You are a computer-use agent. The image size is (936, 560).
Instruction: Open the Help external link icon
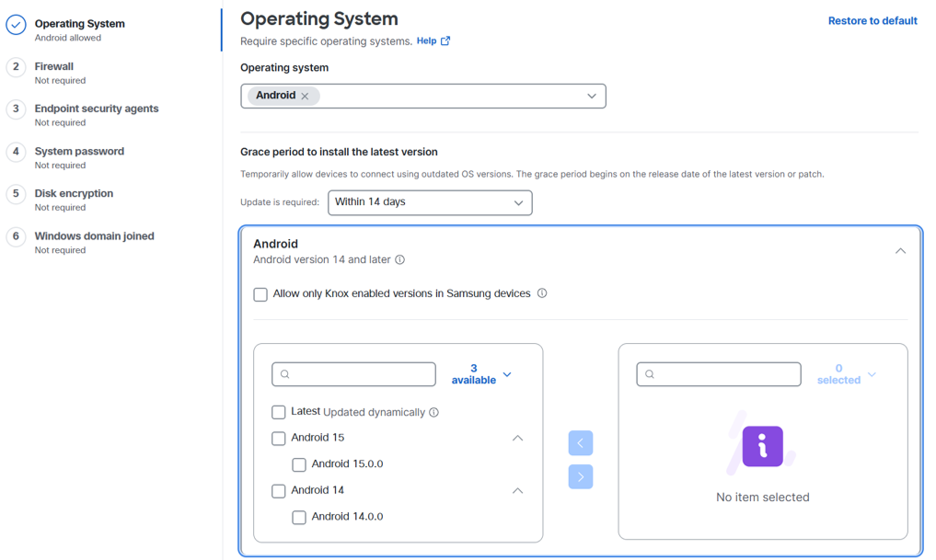(445, 40)
